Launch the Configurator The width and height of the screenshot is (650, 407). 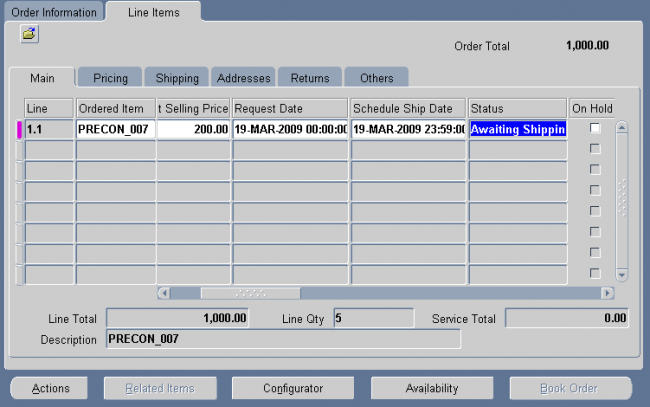[293, 388]
